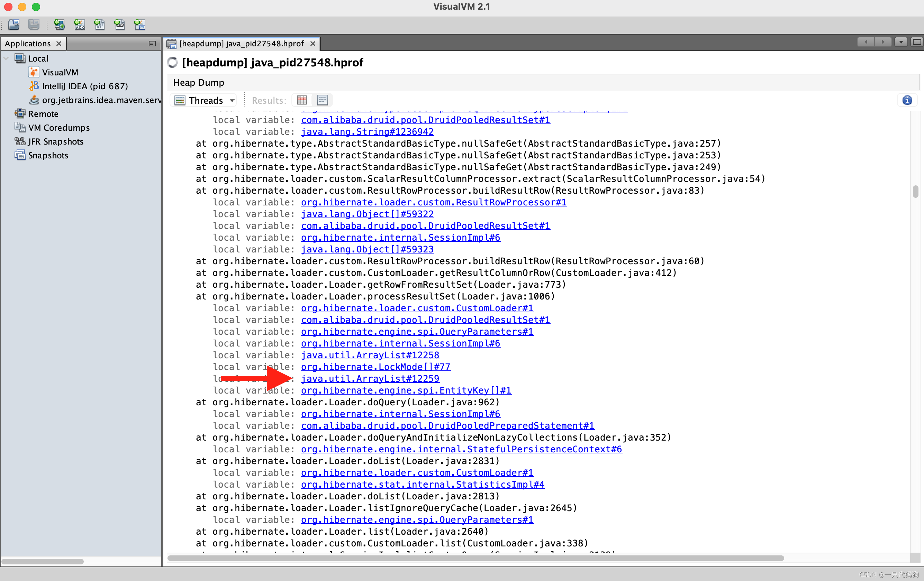Click the horizontal scrollbar of the heap view
The image size is (924, 581).
point(475,558)
